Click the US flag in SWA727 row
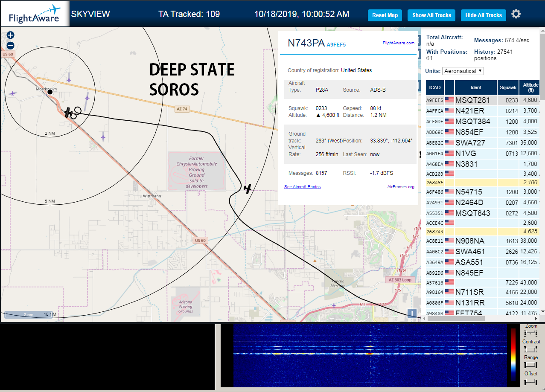 pos(449,143)
